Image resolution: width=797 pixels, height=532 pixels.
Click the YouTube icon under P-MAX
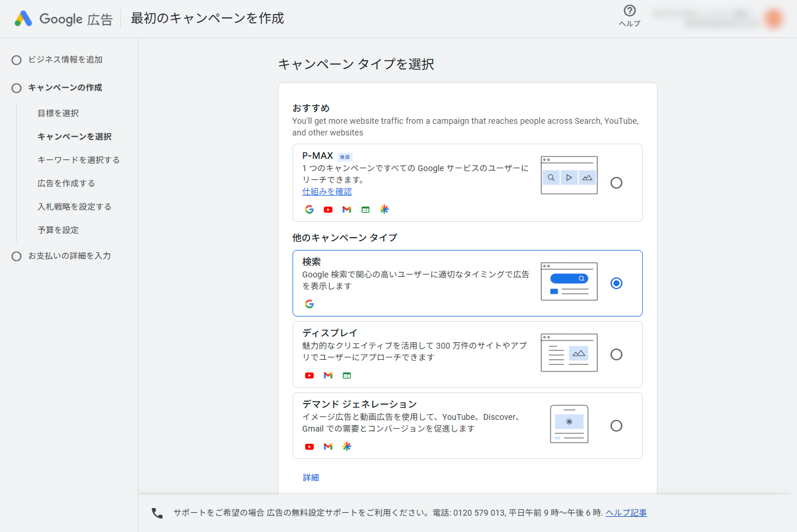(328, 209)
